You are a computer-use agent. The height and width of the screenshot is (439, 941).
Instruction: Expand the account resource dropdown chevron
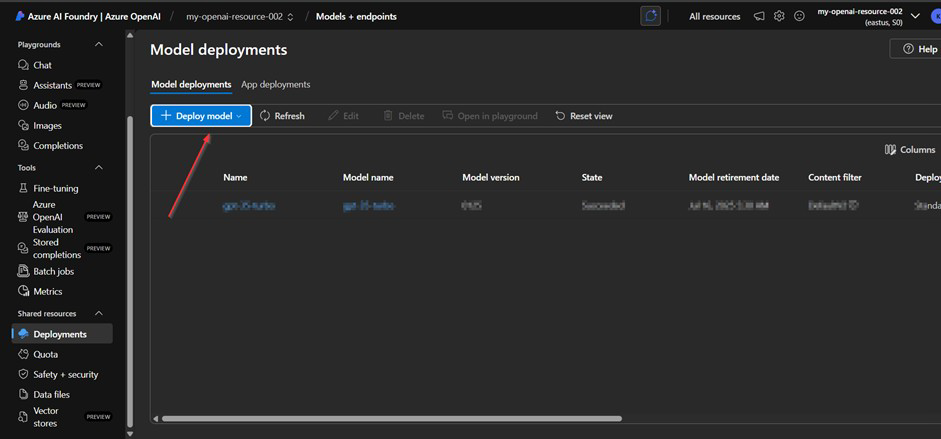tap(916, 16)
